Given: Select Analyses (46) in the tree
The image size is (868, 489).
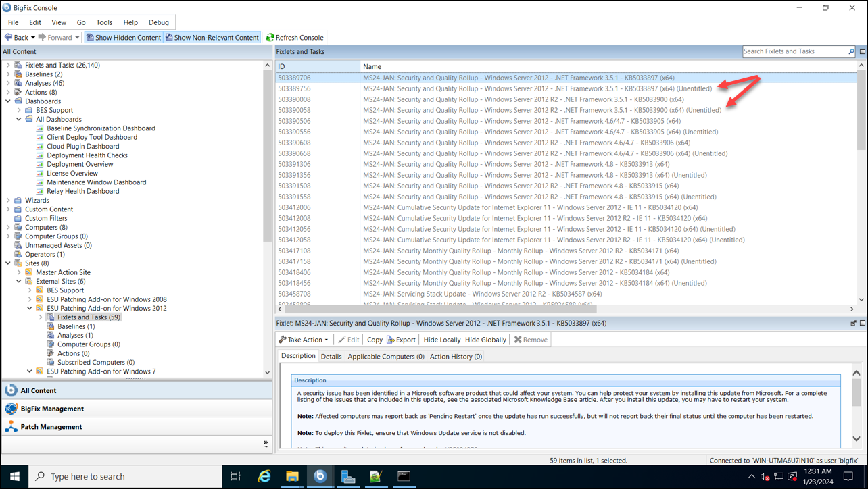Looking at the screenshot, I should pyautogui.click(x=45, y=83).
